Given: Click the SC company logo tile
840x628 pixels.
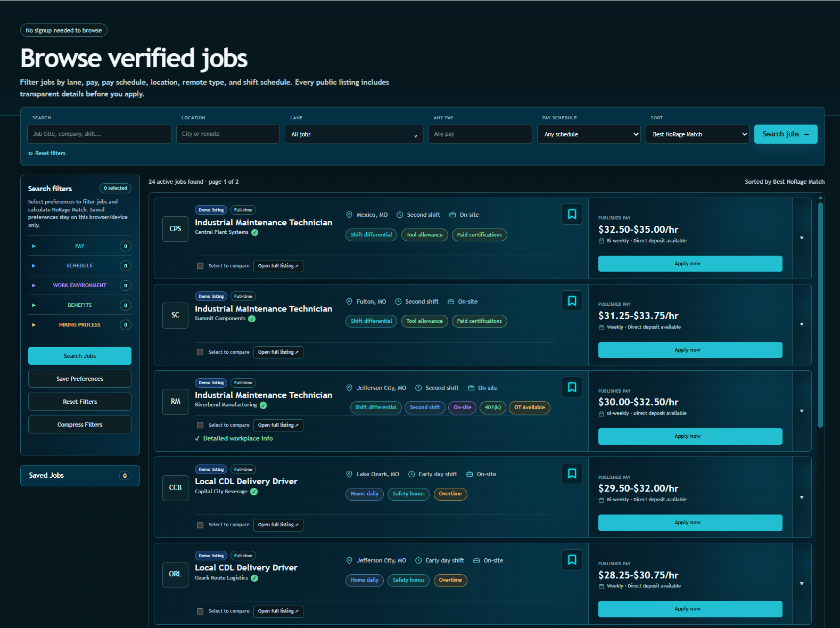Looking at the screenshot, I should (x=175, y=315).
